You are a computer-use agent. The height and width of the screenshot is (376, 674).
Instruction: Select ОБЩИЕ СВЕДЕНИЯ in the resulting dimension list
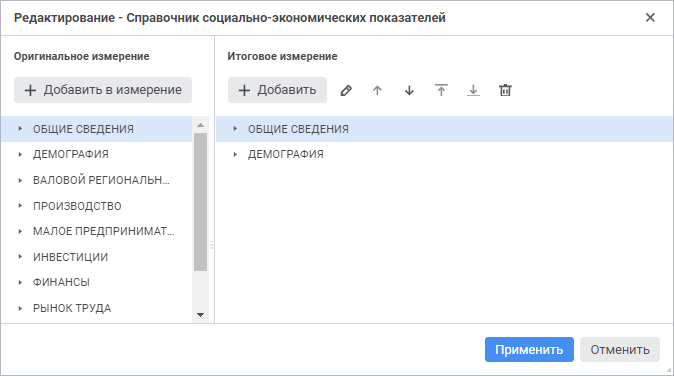[444, 129]
